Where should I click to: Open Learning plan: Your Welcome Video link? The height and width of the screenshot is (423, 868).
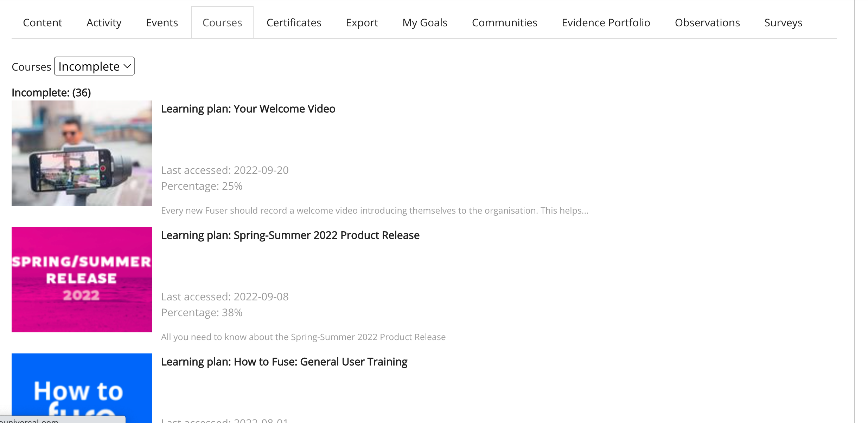tap(248, 109)
